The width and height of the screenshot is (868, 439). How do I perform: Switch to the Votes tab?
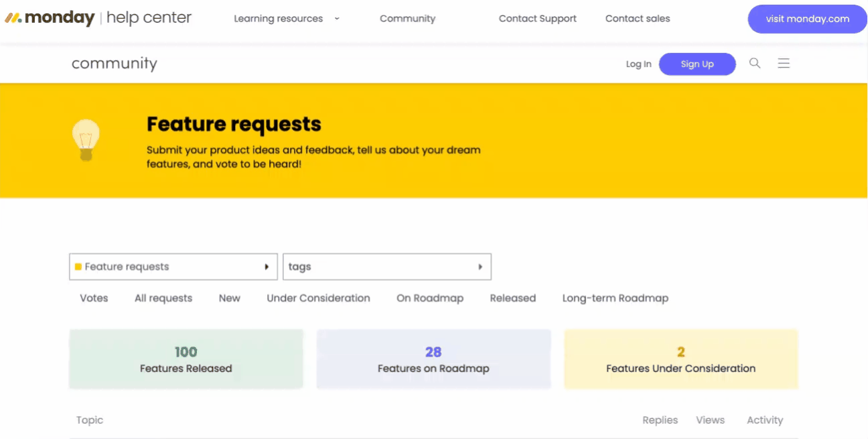click(x=94, y=298)
